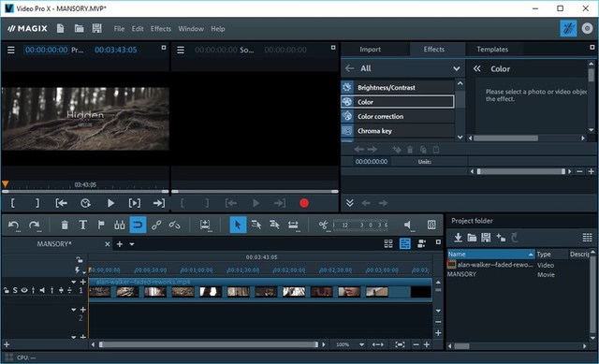Solo track 1 with the S button
599x364 pixels.
pos(15,290)
